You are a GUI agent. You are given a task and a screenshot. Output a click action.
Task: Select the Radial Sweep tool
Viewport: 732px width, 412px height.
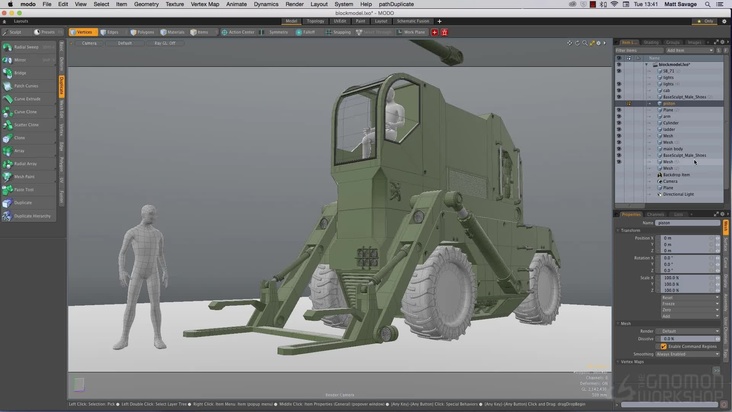click(28, 47)
